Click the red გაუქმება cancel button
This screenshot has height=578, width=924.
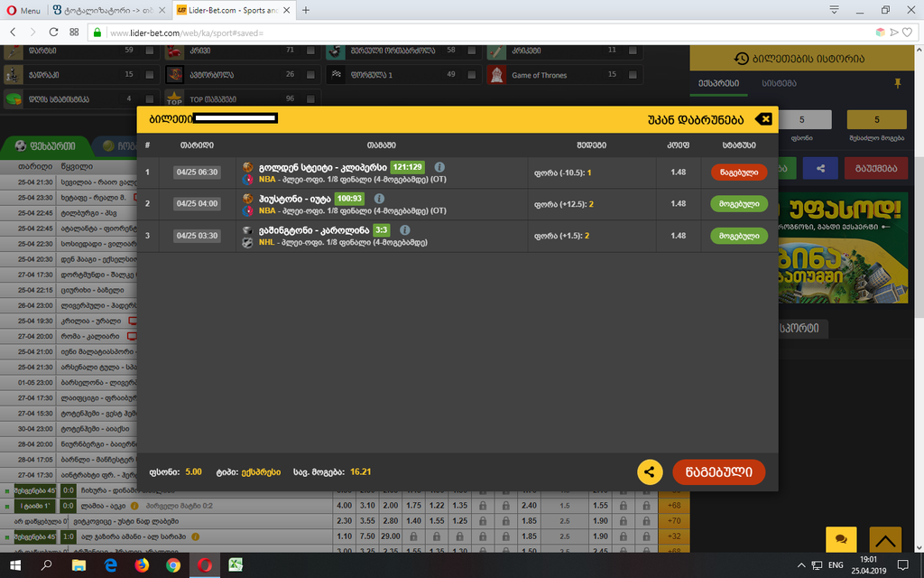pyautogui.click(x=875, y=168)
